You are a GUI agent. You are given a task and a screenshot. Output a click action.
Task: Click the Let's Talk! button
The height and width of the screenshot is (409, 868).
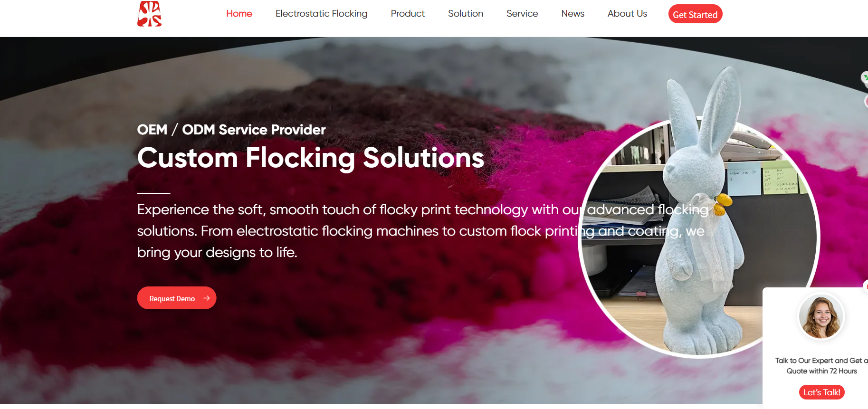(x=822, y=392)
